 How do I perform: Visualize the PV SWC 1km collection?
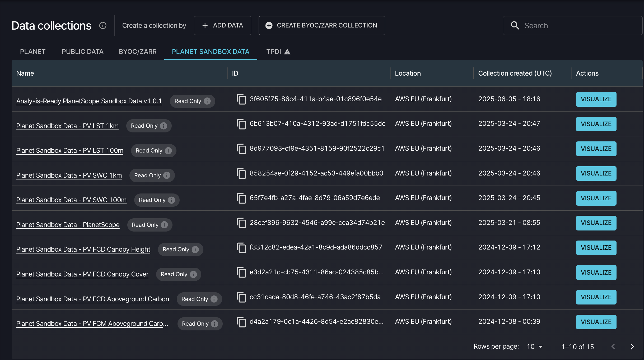point(596,173)
